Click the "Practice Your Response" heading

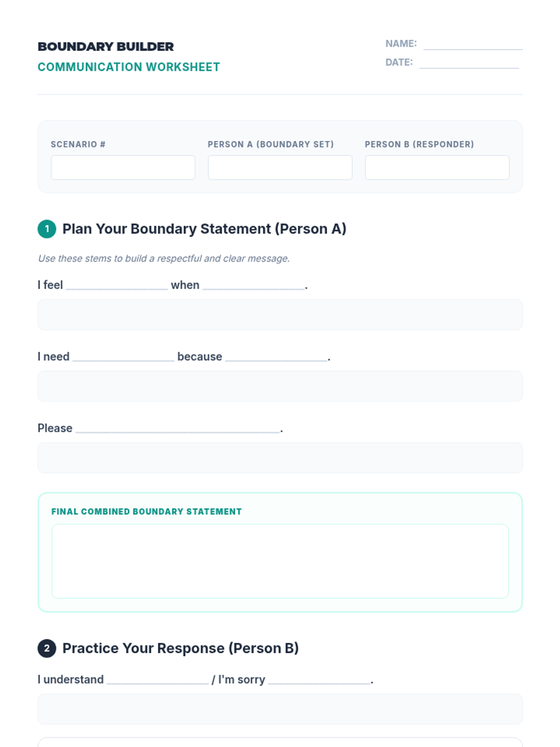coord(181,648)
